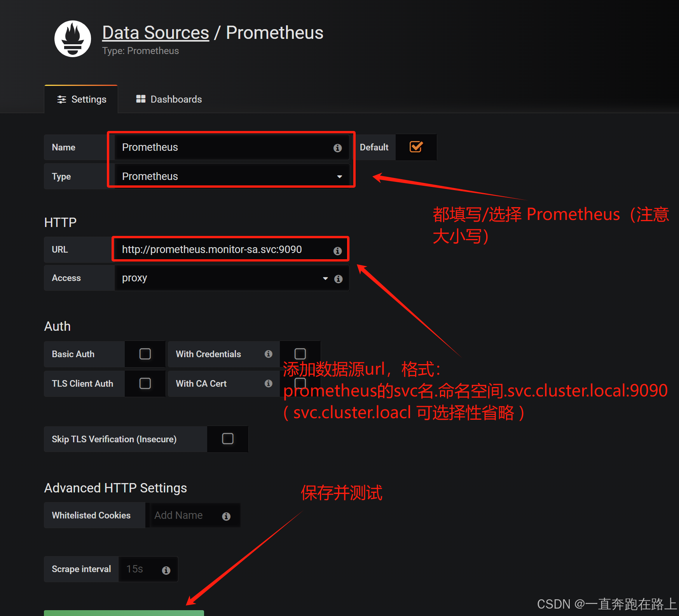Image resolution: width=679 pixels, height=616 pixels.
Task: Open the Access proxy dropdown
Action: pos(232,278)
